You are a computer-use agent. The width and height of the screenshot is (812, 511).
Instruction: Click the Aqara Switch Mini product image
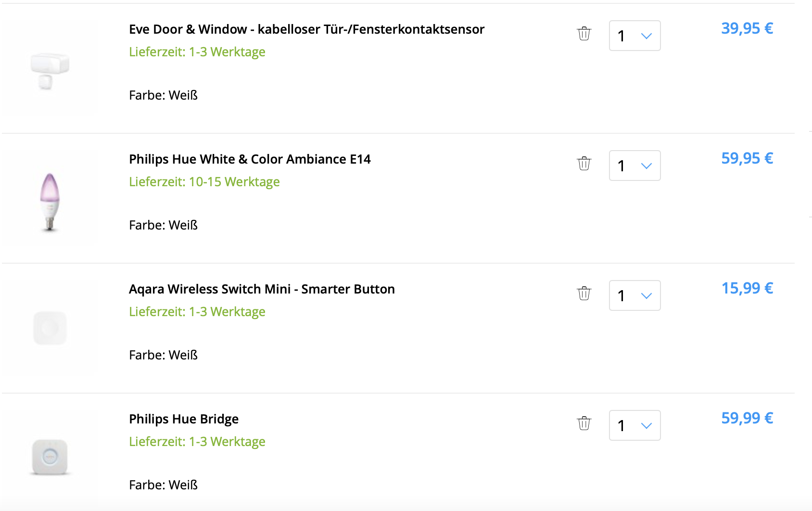click(50, 328)
